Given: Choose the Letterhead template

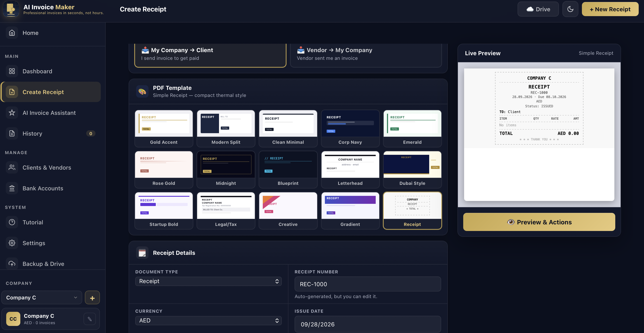Looking at the screenshot, I should pyautogui.click(x=350, y=169).
